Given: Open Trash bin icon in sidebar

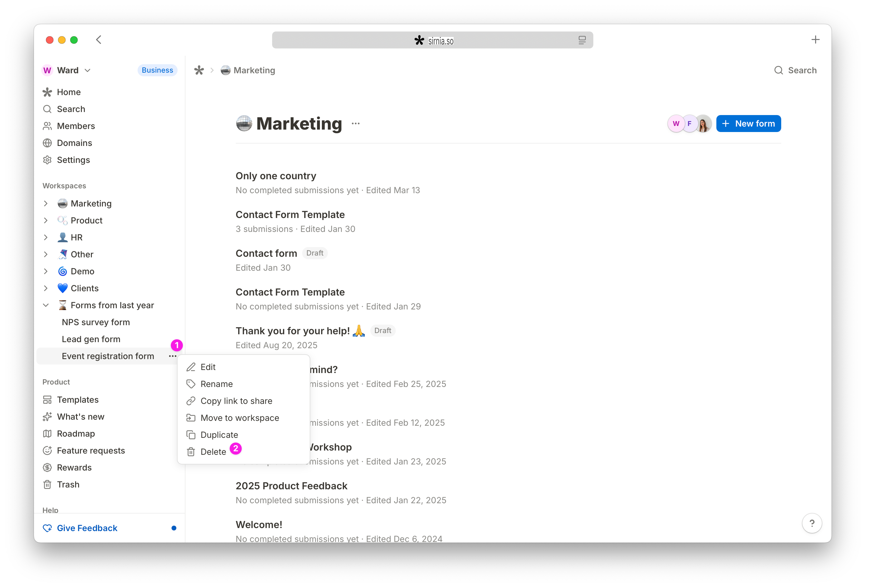Looking at the screenshot, I should tap(47, 484).
